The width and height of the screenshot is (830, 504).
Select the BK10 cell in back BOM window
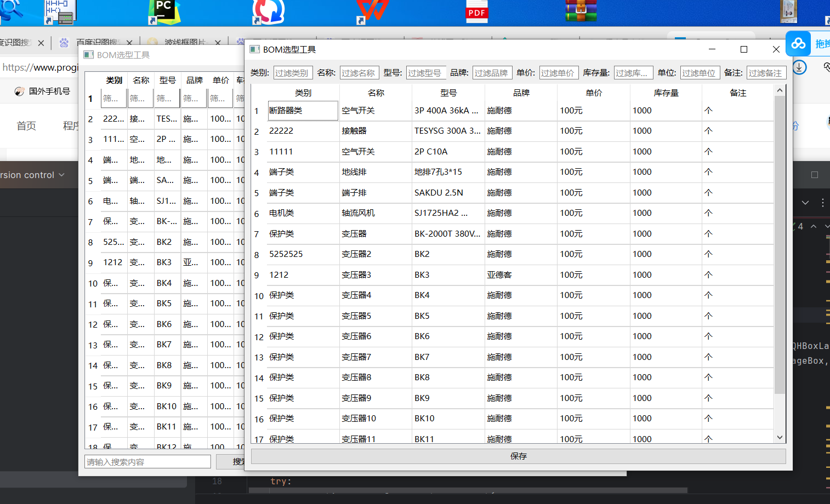coord(167,406)
